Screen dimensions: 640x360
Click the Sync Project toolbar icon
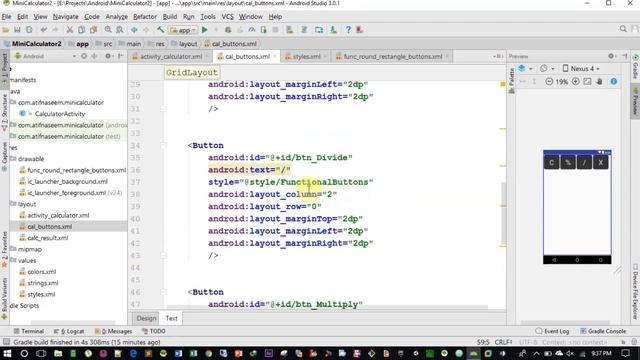coord(304,30)
